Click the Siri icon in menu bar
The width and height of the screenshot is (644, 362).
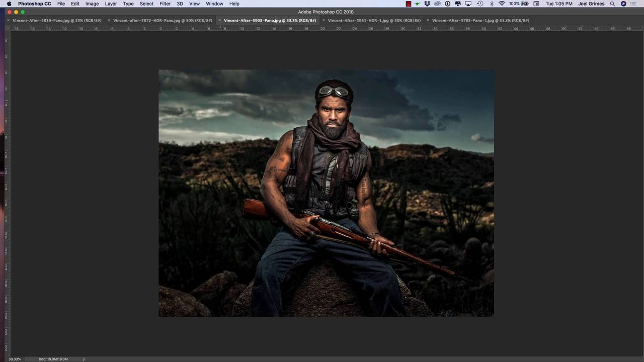[x=623, y=4]
